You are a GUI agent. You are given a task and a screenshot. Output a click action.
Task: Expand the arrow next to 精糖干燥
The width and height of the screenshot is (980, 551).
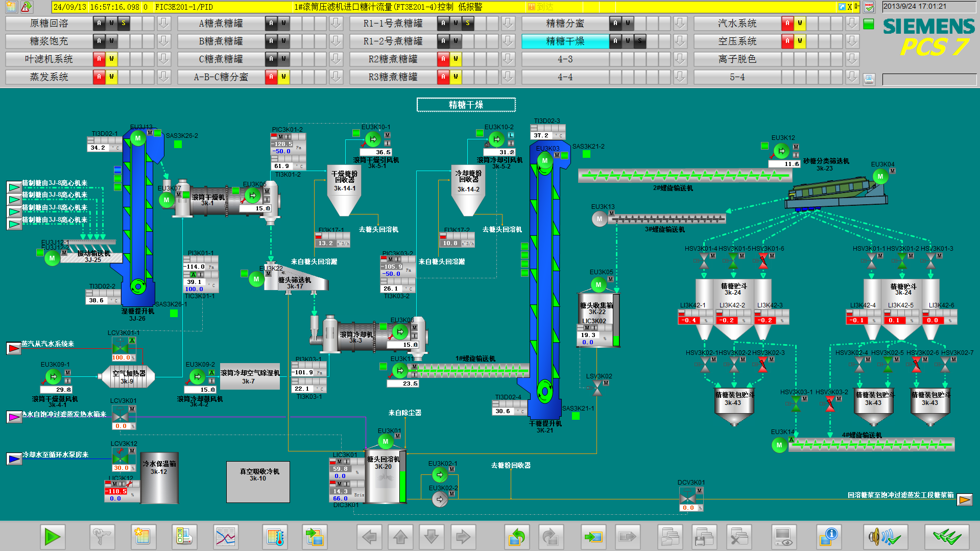(680, 41)
